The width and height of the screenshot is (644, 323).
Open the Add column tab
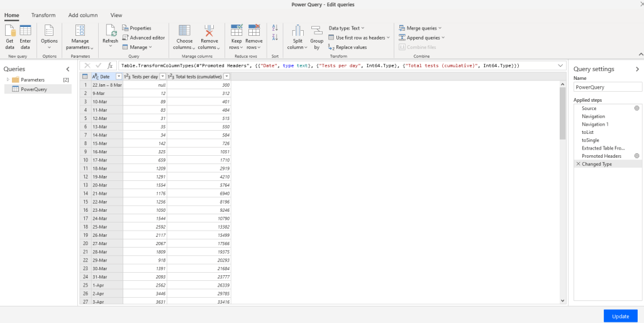pyautogui.click(x=82, y=15)
